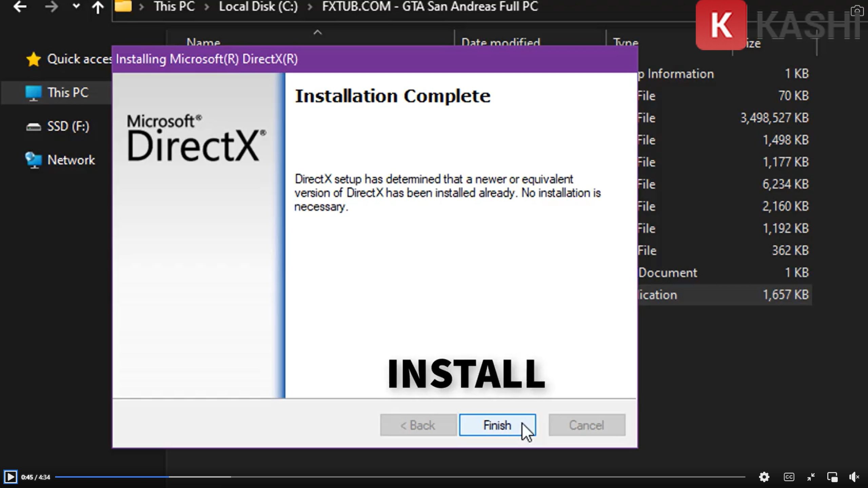Screen dimensions: 868x488
Task: Unmute the video speaker icon
Action: [854, 477]
